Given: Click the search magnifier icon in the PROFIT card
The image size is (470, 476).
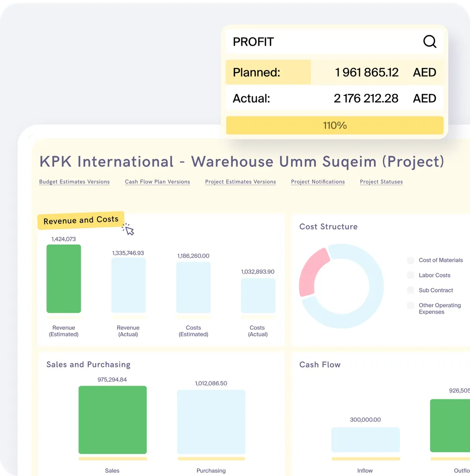Looking at the screenshot, I should [x=430, y=42].
